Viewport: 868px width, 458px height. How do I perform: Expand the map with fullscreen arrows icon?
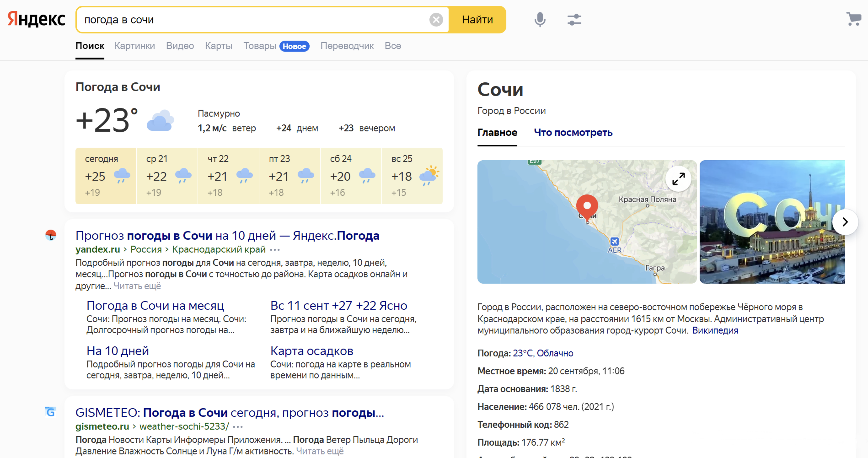pos(678,179)
